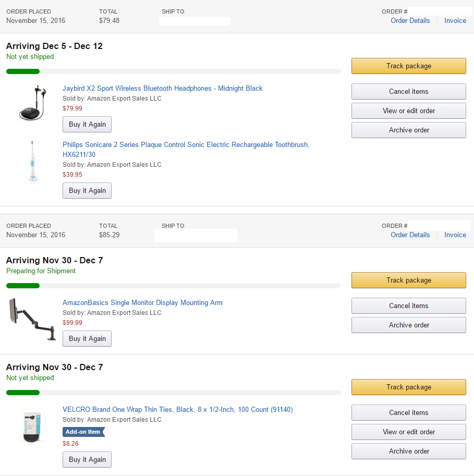Click the progress bar for Dec 5 shipment

click(x=173, y=71)
